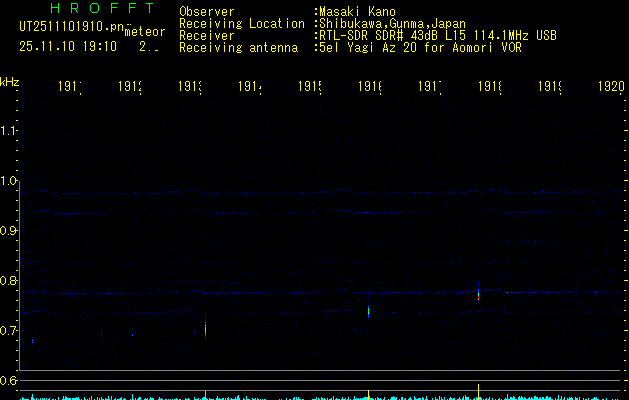
Task: Select the 1.0 kHz frequency tick
Action: 10,181
